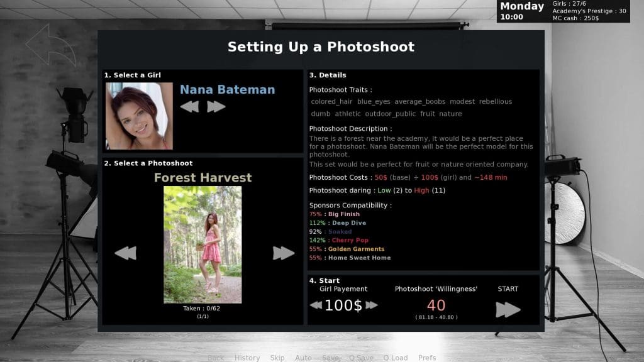The height and width of the screenshot is (362, 644).
Task: Select next girl with right double-arrow
Action: pos(216,107)
